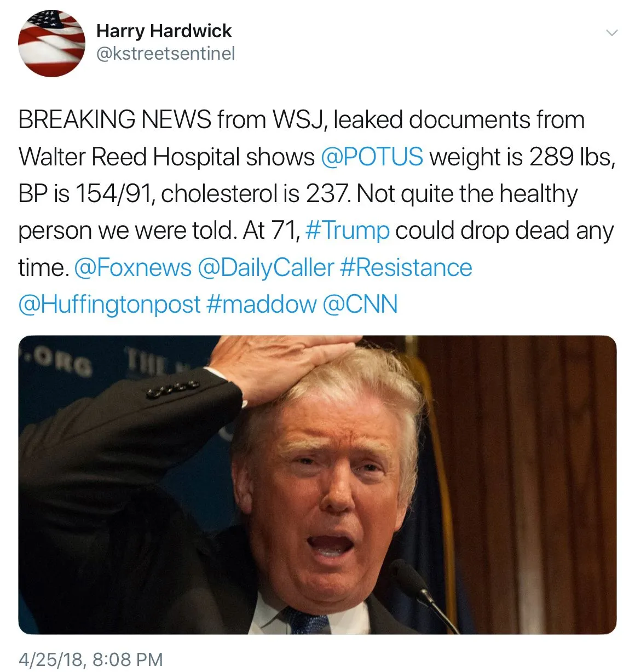Click the 'BP is 154/91' text

coord(85,193)
